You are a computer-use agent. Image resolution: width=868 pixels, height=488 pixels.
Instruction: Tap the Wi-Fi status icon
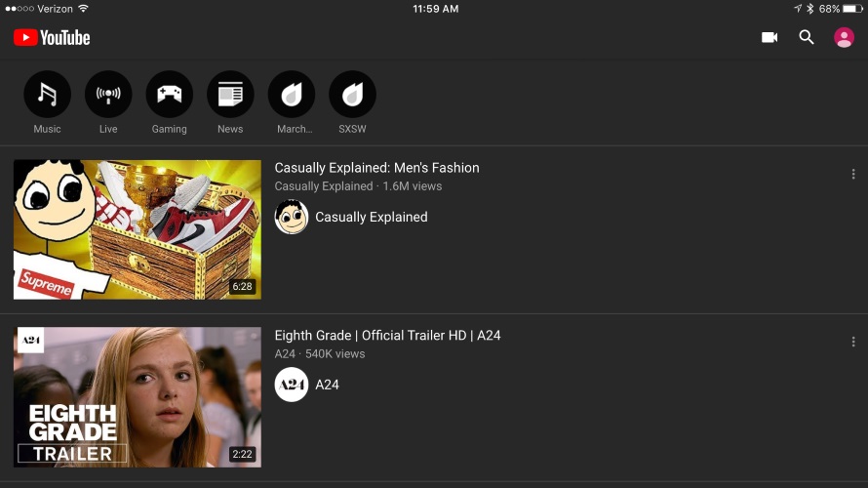pos(83,9)
